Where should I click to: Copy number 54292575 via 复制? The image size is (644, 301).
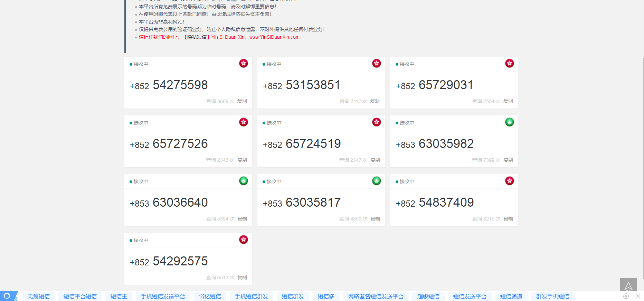(242, 278)
